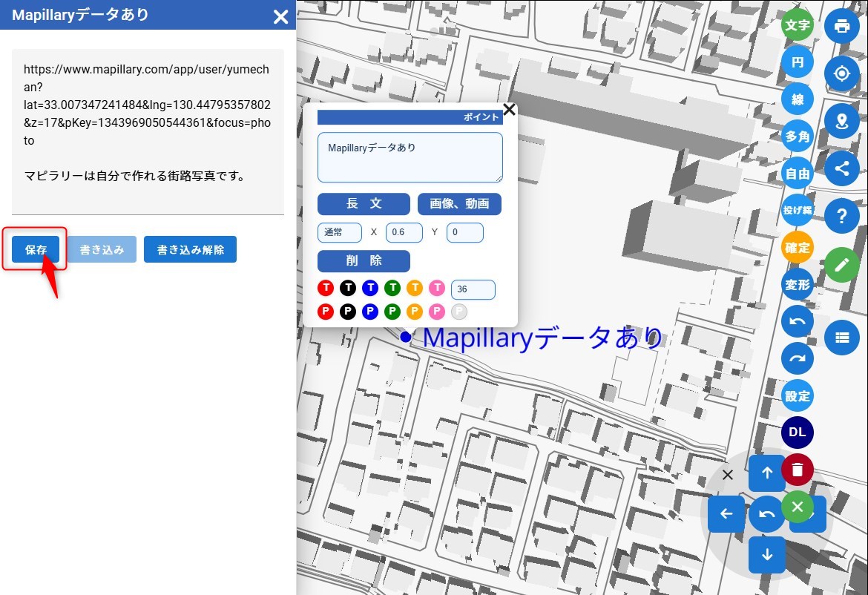
Task: Click the share icon button
Action: (841, 168)
